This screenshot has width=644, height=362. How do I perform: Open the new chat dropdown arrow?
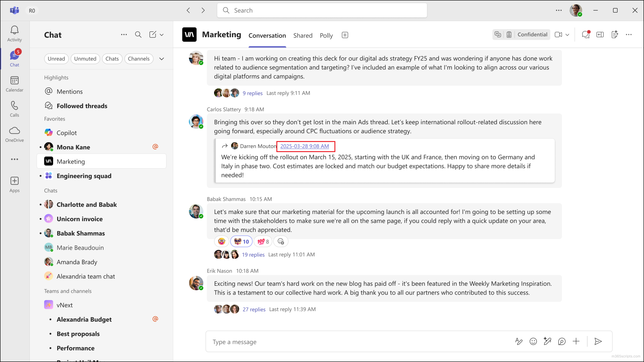pyautogui.click(x=162, y=35)
